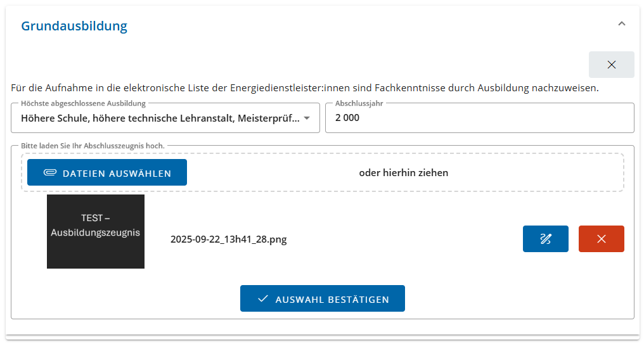Click the DATEIEN AUSWÄHLEN button
This screenshot has width=644, height=344.
pos(107,173)
